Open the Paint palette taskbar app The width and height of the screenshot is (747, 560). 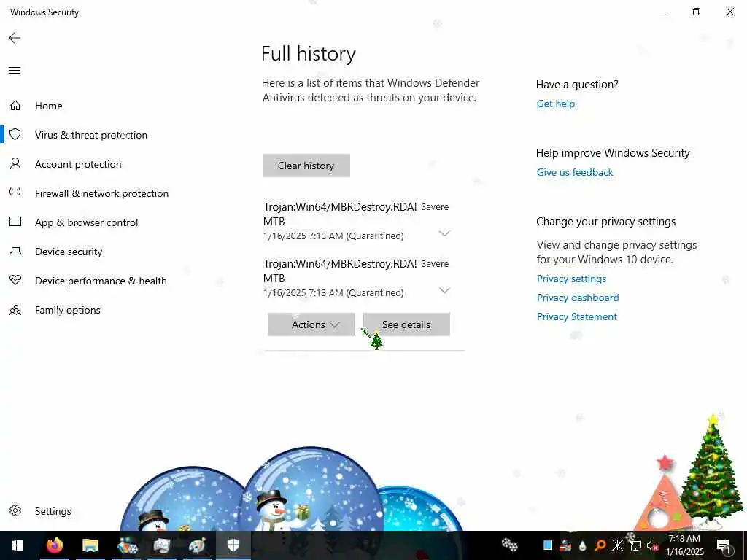click(x=197, y=545)
